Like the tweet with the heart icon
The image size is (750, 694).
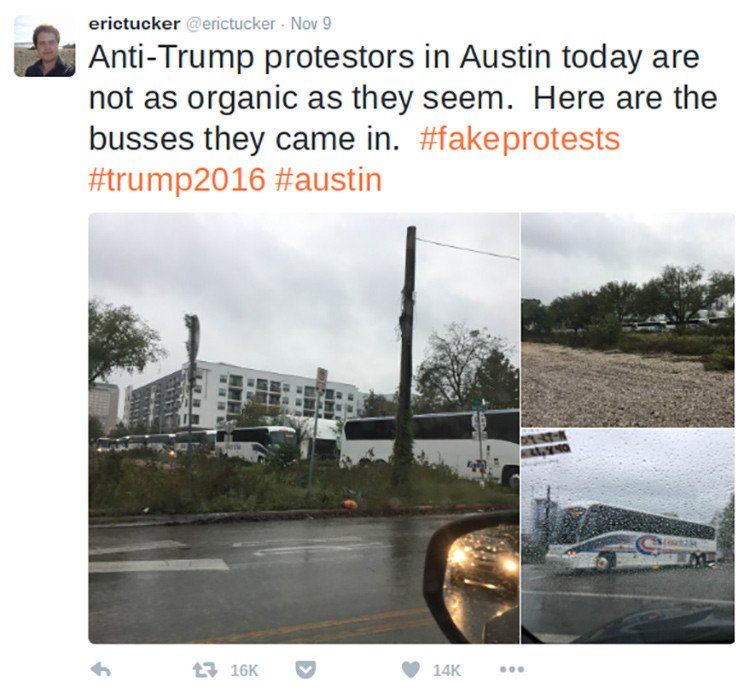click(410, 670)
